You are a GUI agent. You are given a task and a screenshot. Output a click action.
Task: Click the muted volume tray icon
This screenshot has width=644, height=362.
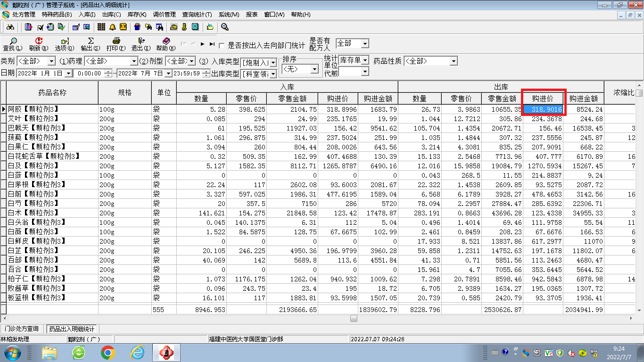[571, 353]
